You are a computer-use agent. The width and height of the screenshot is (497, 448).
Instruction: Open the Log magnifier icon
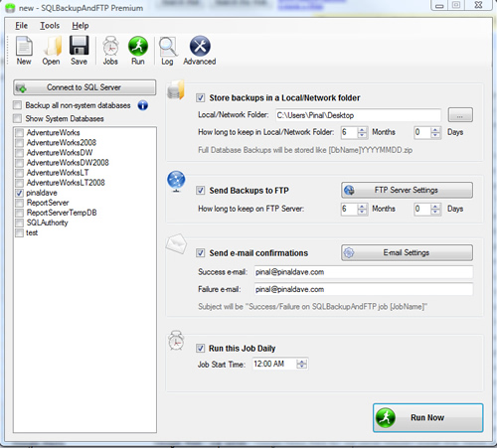167,47
